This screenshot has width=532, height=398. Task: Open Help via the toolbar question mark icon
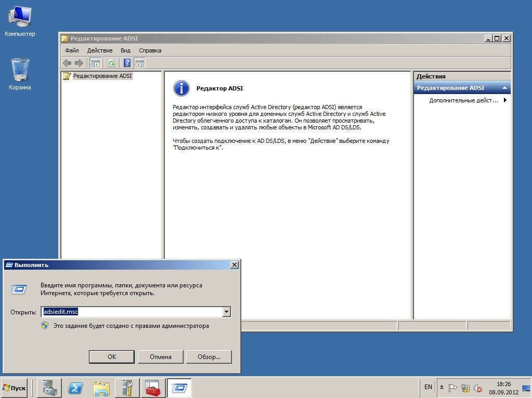tap(127, 63)
